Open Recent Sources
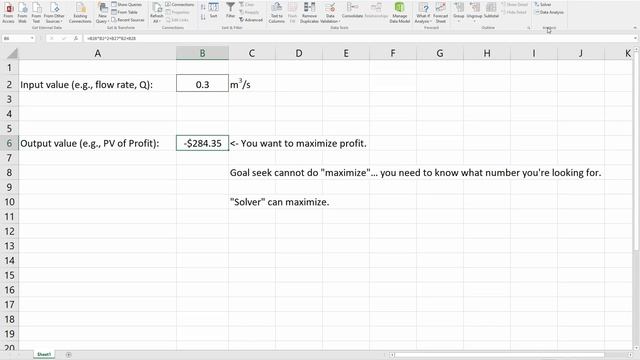The width and height of the screenshot is (640, 360). (128, 20)
